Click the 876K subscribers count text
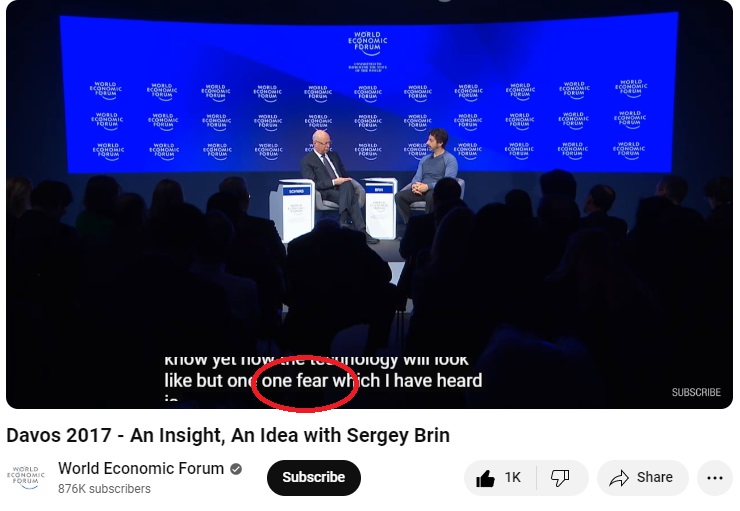The width and height of the screenshot is (740, 511). 104,489
